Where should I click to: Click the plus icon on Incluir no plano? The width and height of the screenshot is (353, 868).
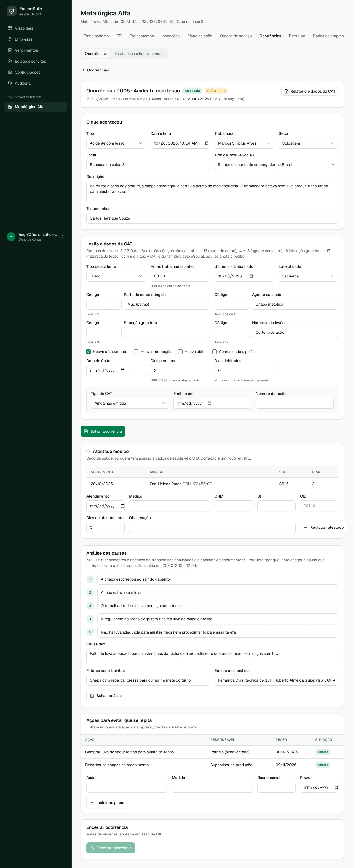coord(92,803)
